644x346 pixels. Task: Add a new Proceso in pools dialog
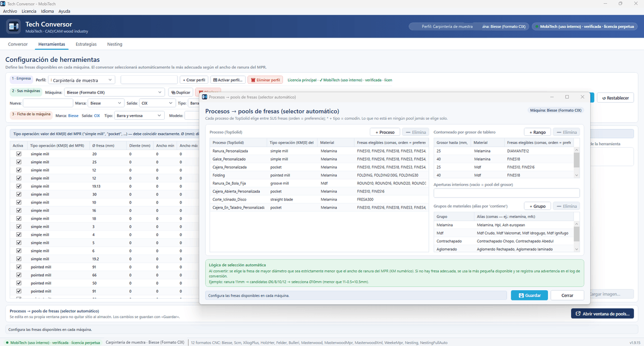(x=385, y=132)
